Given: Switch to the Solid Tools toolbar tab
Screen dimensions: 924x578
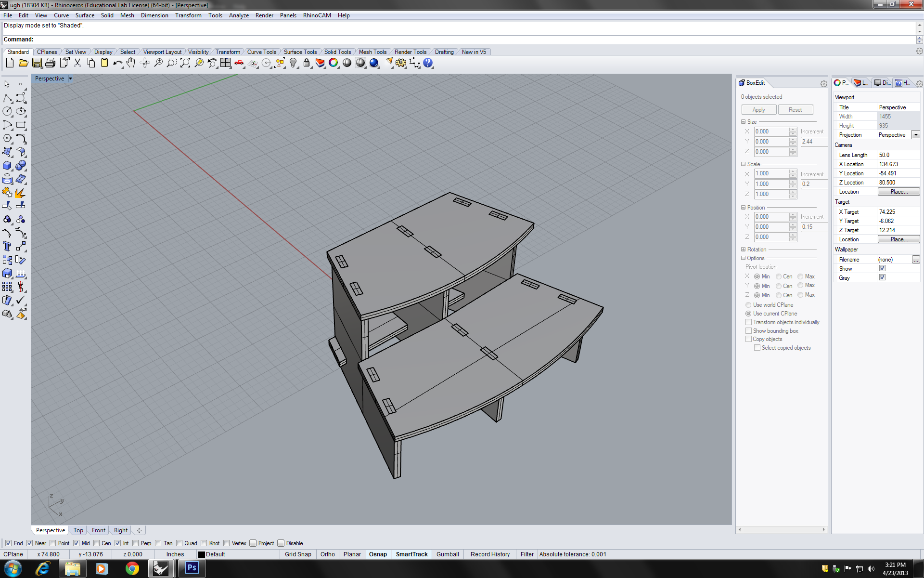Looking at the screenshot, I should tap(337, 52).
